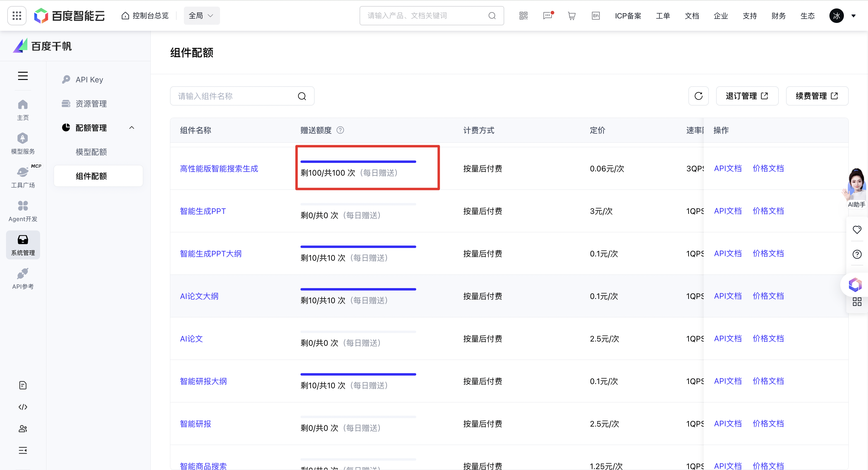Open the shopping cart icon
868x470 pixels.
(571, 15)
